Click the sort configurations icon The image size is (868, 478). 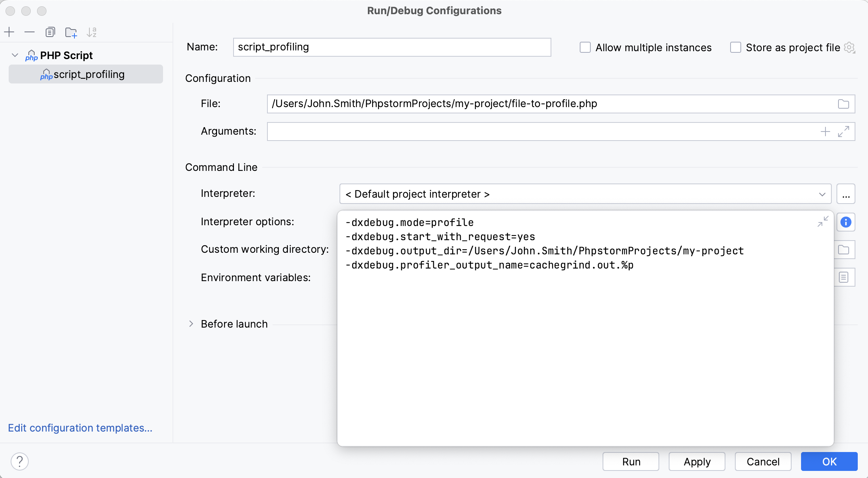93,32
